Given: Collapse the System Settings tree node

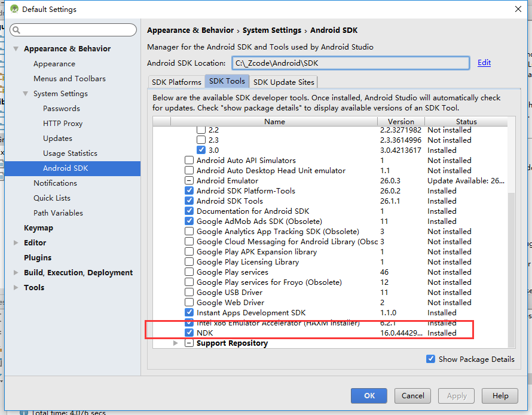Looking at the screenshot, I should (x=26, y=94).
